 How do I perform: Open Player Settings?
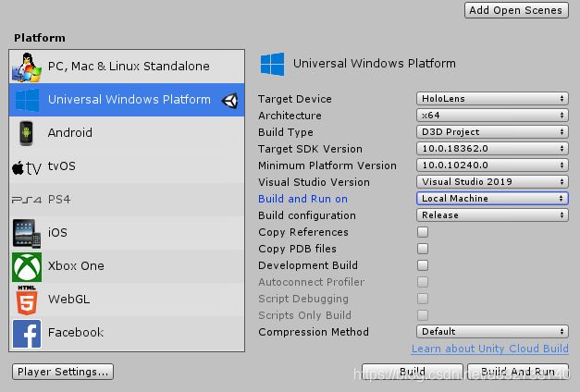point(63,372)
